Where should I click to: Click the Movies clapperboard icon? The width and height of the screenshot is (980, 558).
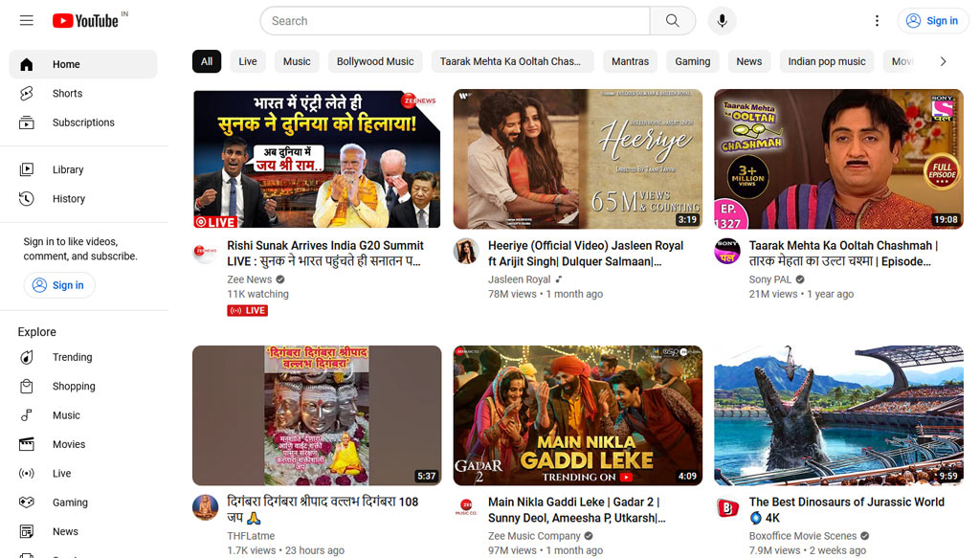coord(26,444)
